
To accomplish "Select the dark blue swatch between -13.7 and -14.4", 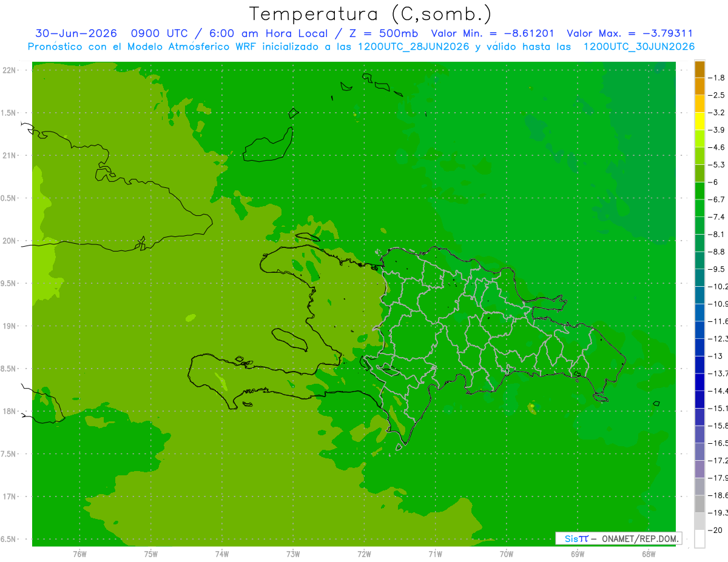I will (699, 382).
